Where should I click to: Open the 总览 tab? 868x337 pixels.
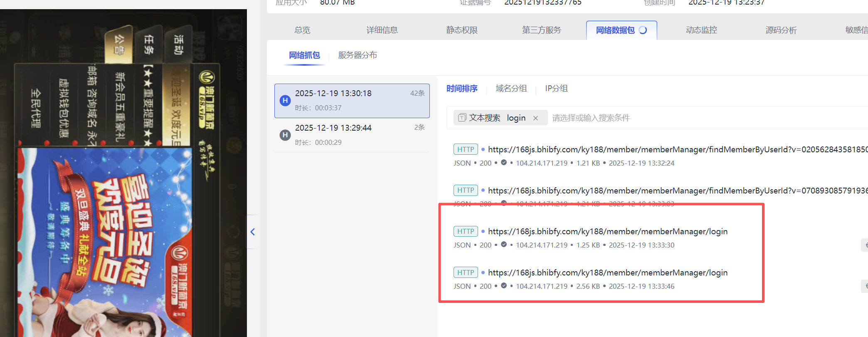[302, 30]
